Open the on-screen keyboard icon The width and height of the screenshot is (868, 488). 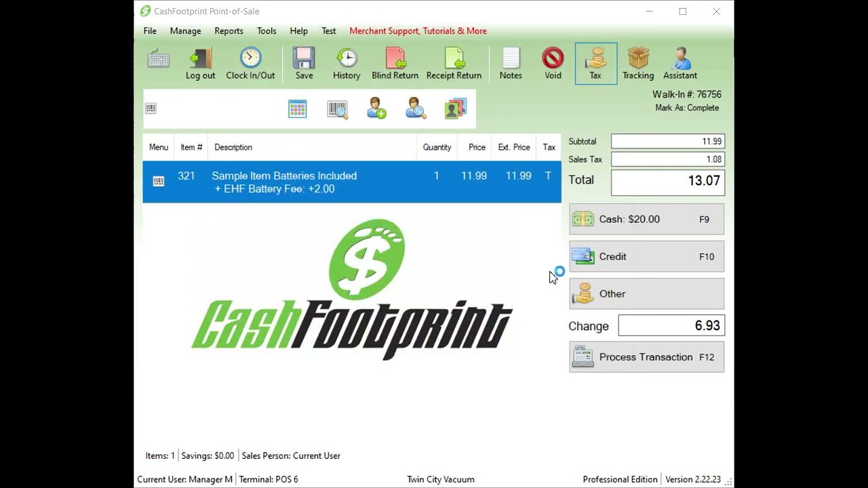click(159, 60)
